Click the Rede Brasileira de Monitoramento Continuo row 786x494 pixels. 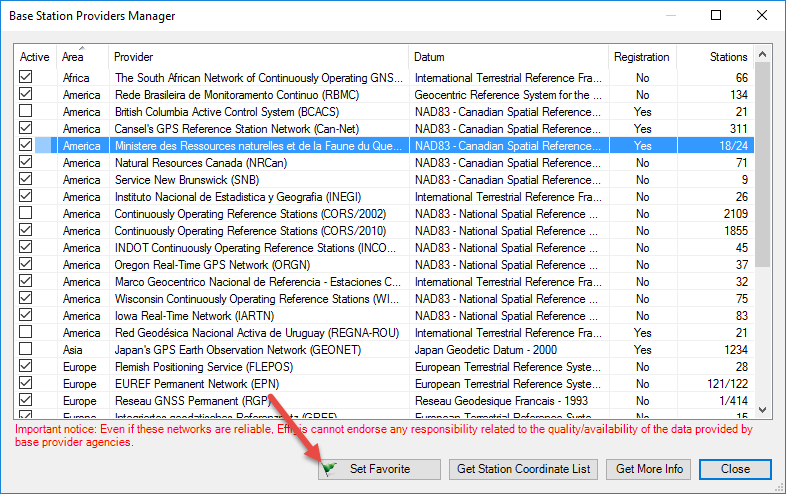[384, 95]
